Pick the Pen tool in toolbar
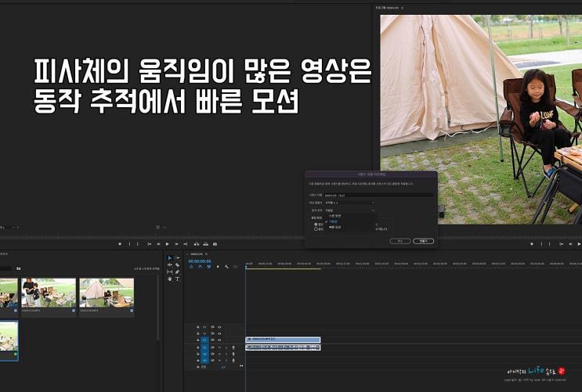Image resolution: width=582 pixels, height=392 pixels. [178, 272]
